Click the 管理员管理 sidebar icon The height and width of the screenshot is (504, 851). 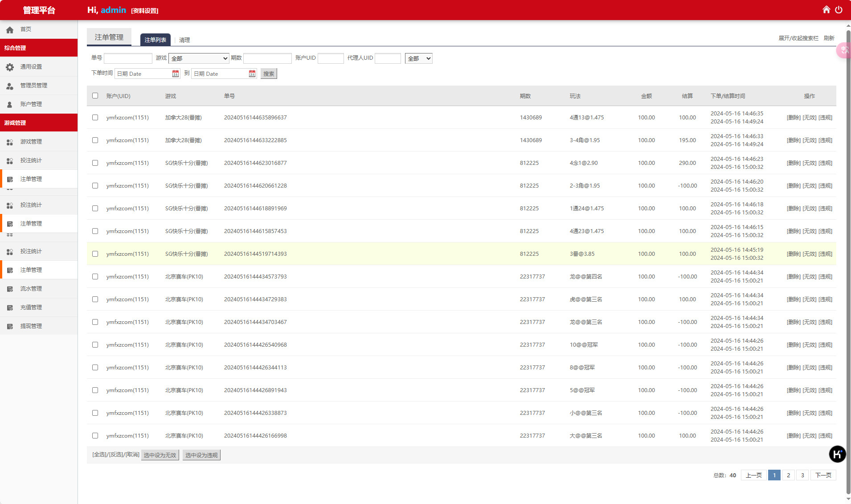coord(10,86)
